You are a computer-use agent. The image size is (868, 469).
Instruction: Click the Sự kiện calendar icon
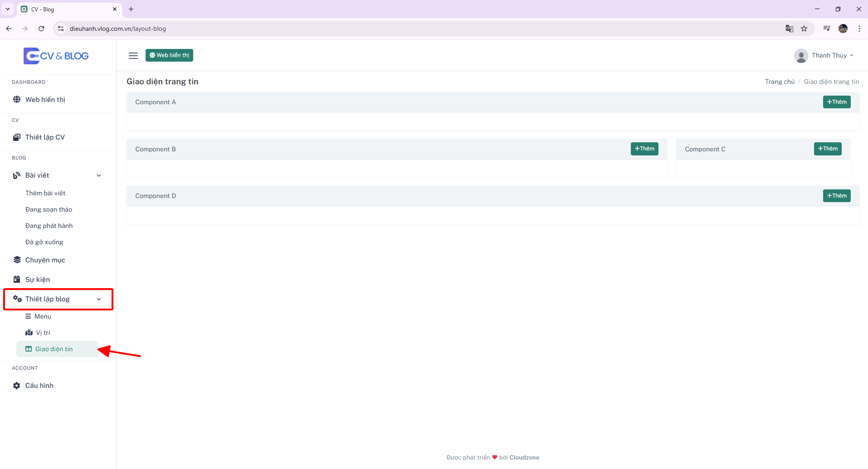[x=17, y=280]
